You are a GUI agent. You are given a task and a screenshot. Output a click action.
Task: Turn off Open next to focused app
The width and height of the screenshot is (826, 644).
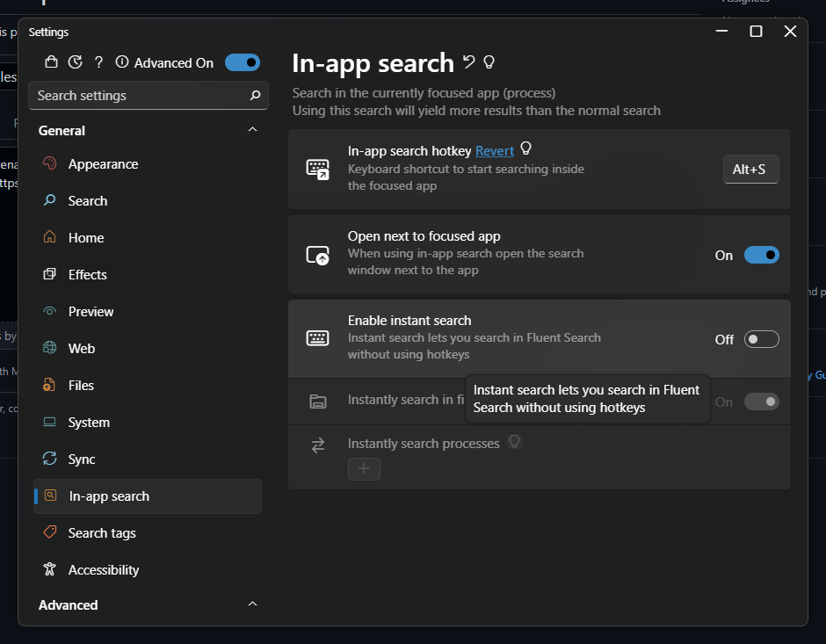[x=763, y=255]
